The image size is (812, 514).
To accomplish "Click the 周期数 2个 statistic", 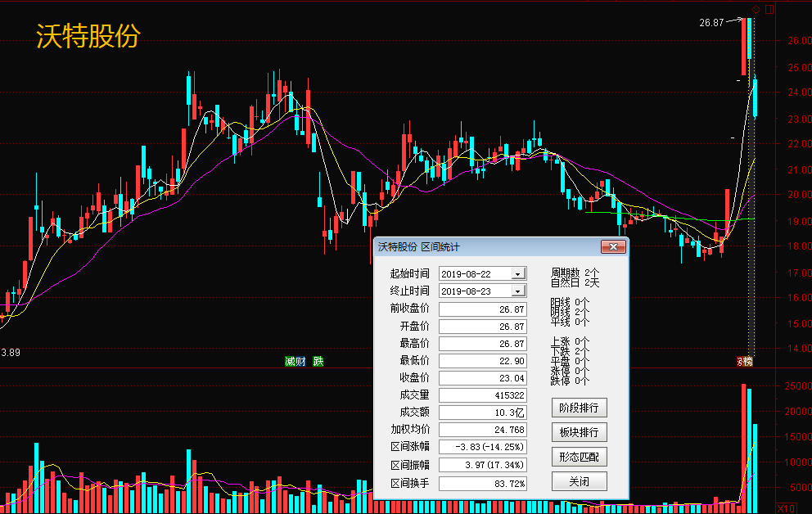I will [x=575, y=273].
